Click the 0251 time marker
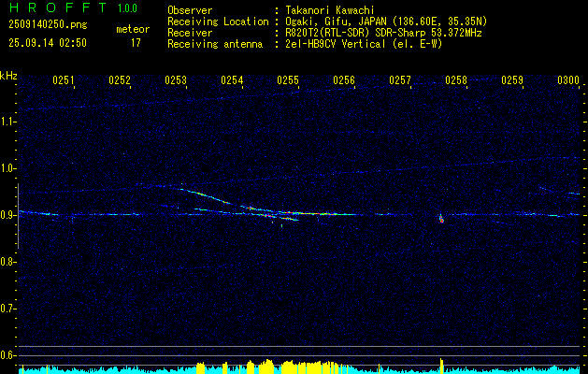Screen dimensions: 588x374 coord(63,80)
